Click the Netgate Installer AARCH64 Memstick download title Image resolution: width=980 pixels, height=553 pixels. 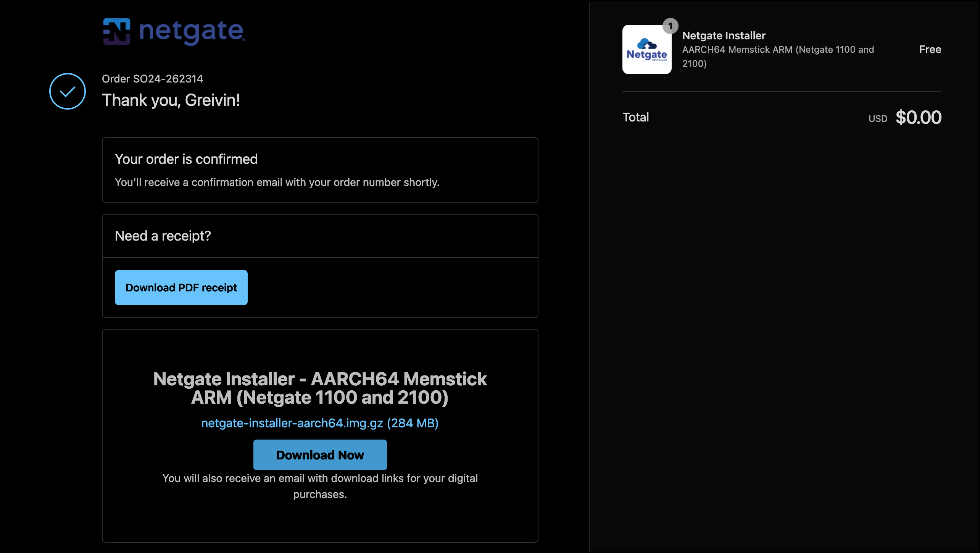320,388
